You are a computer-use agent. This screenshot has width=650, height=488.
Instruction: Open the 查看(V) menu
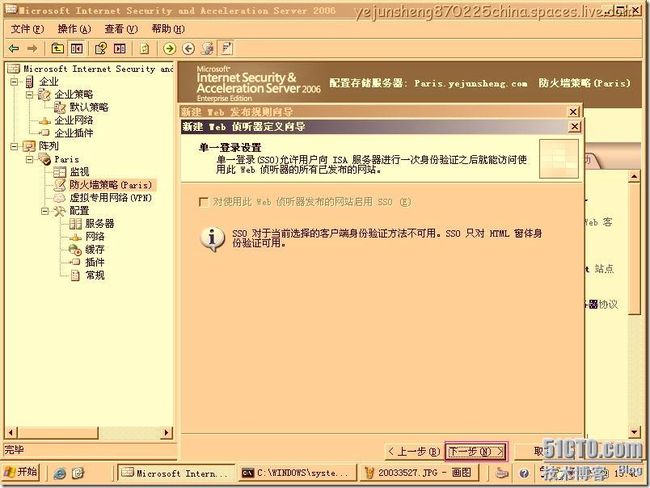(x=121, y=29)
